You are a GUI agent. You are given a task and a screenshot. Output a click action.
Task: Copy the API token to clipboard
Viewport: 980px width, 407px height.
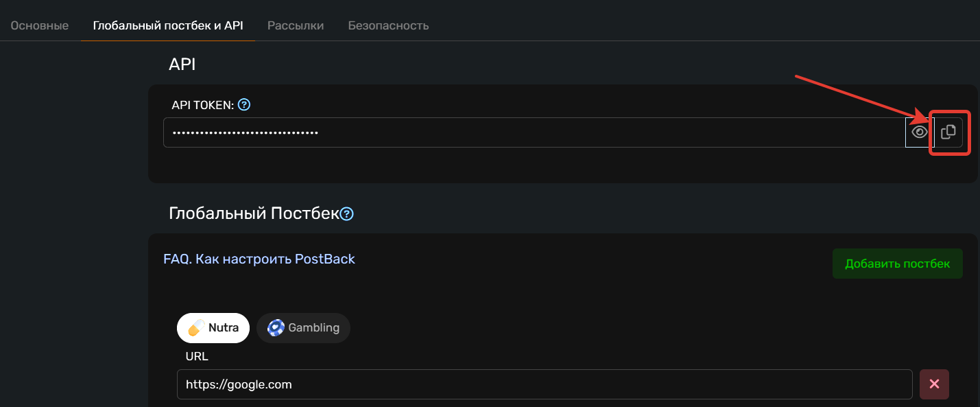pyautogui.click(x=948, y=132)
